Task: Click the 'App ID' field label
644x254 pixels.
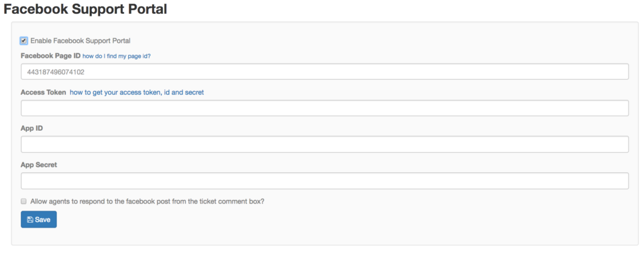Action: [x=31, y=128]
